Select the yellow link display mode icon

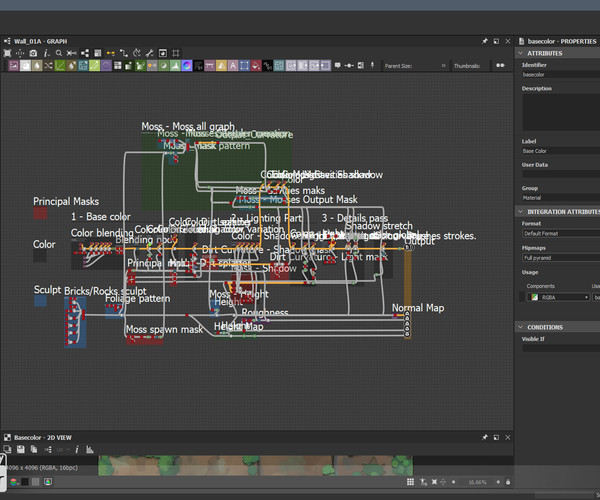111,53
